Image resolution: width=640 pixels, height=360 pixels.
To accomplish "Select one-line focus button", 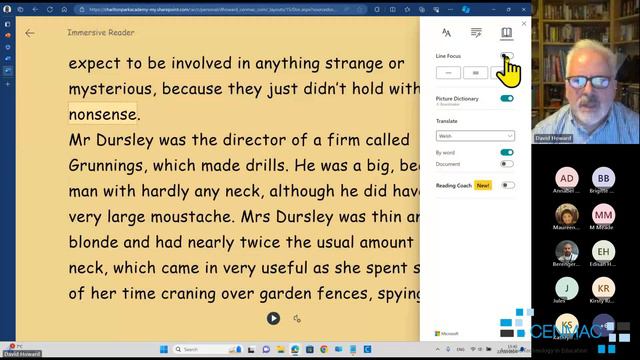I will (x=448, y=73).
